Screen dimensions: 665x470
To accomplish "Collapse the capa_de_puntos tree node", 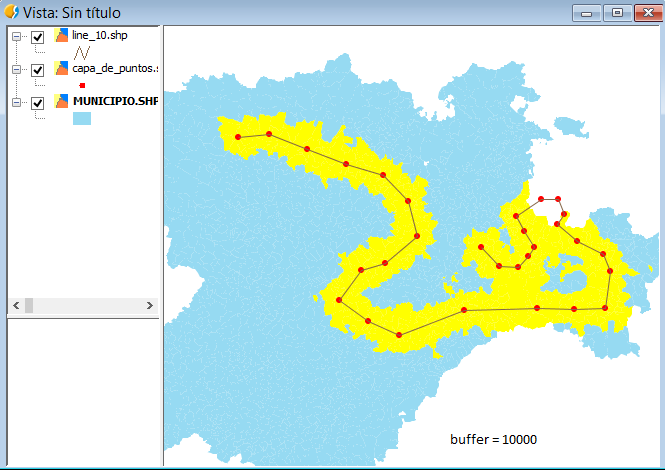I will click(x=17, y=70).
